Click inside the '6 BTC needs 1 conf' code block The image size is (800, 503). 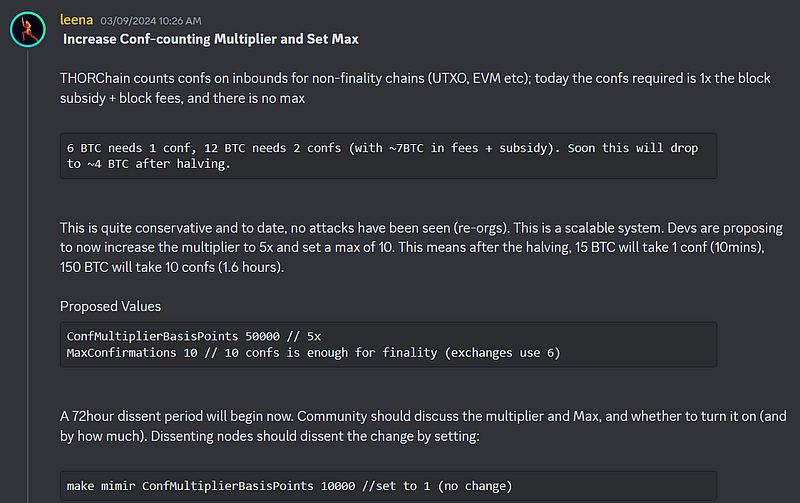[x=388, y=156]
